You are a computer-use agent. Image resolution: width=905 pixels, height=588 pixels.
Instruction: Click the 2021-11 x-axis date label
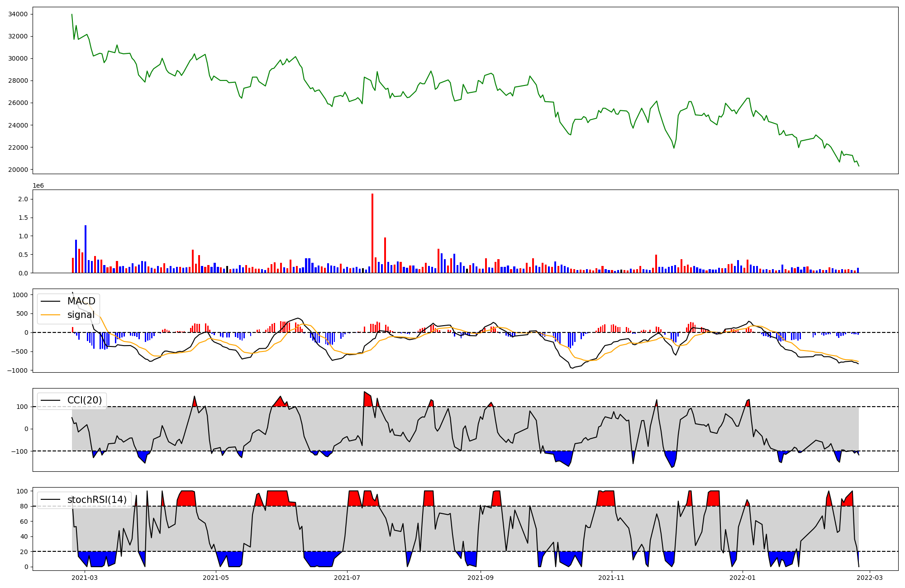(x=612, y=578)
